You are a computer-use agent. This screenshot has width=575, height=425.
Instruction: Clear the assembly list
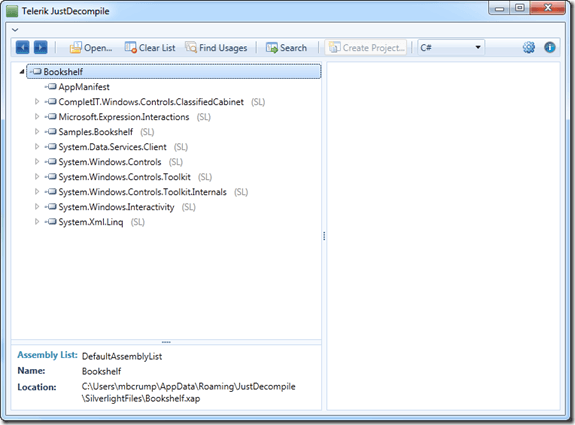click(150, 48)
